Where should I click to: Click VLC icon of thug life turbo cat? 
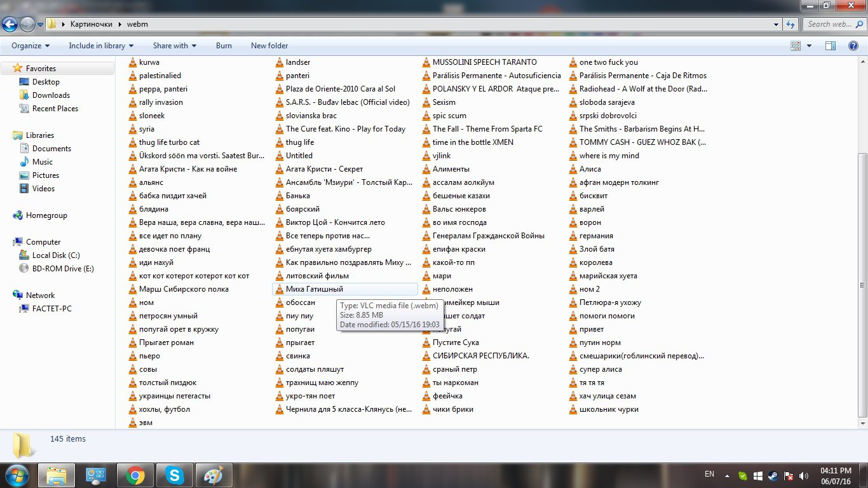tap(132, 142)
